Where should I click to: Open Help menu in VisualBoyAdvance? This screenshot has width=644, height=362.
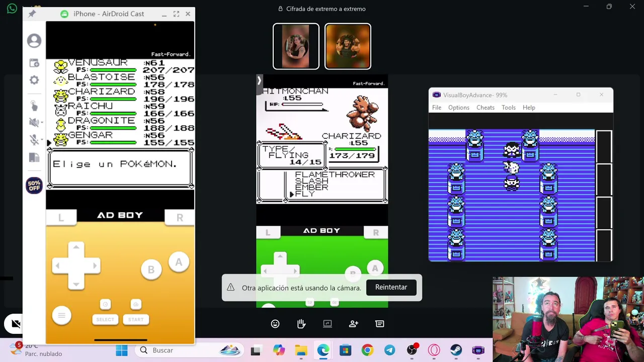529,108
